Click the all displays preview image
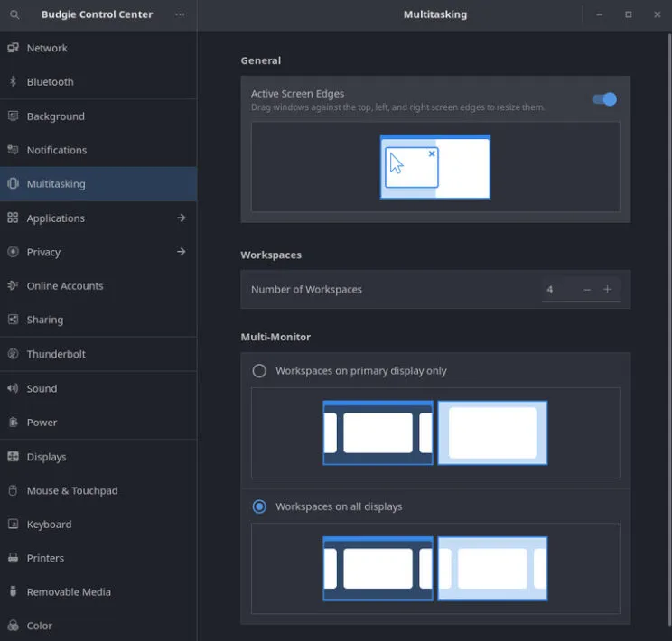672x641 pixels. [x=435, y=569]
